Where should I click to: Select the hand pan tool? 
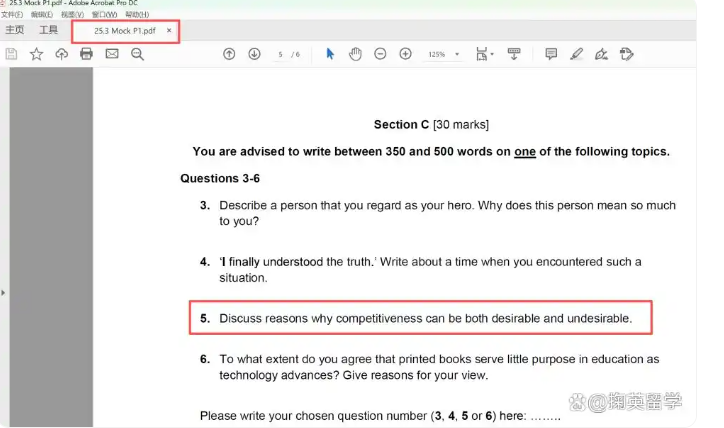click(355, 54)
